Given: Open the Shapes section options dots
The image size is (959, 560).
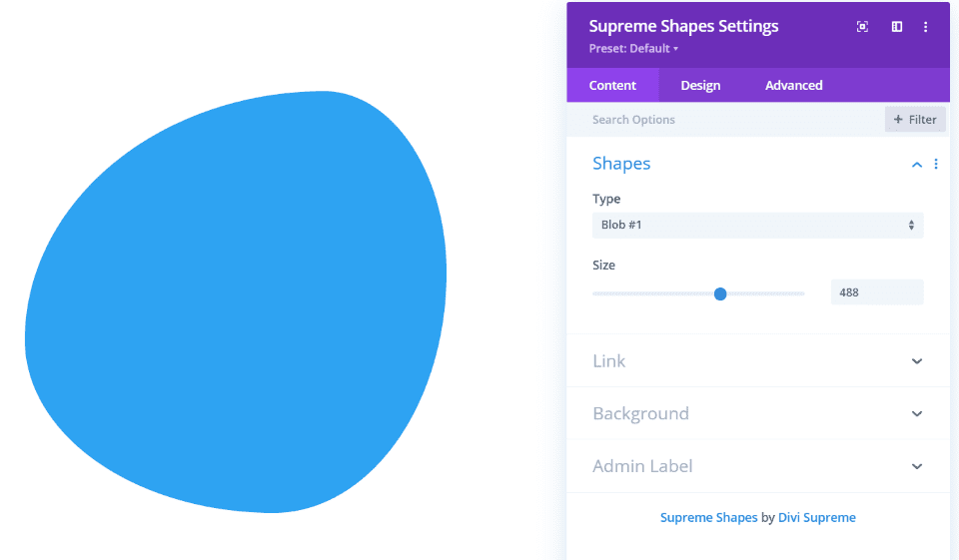Looking at the screenshot, I should pos(936,165).
